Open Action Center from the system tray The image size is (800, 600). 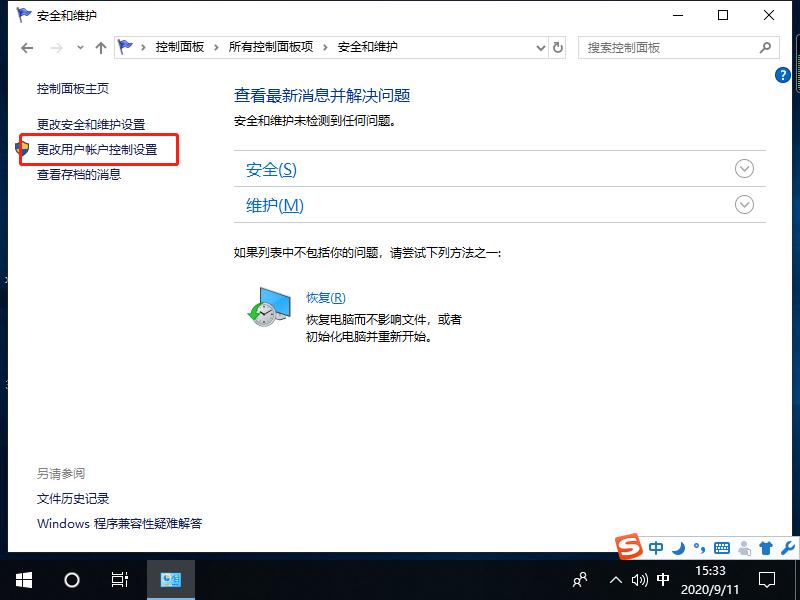pos(766,579)
